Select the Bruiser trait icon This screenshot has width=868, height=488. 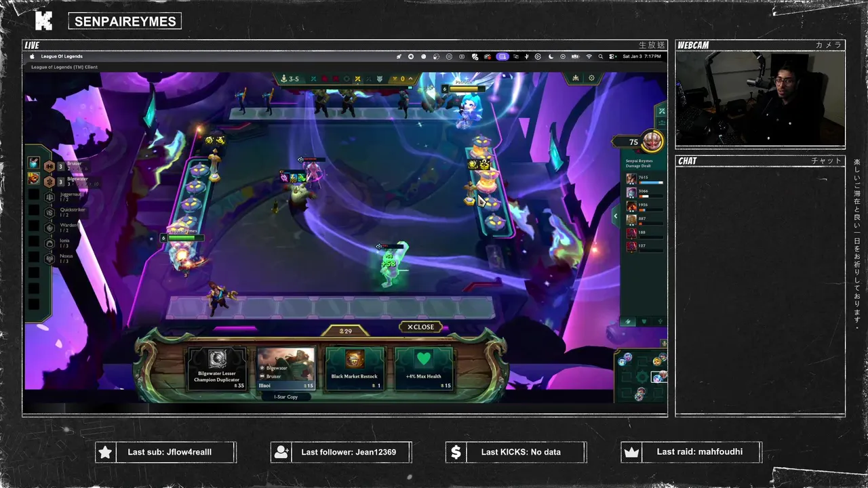tap(50, 166)
